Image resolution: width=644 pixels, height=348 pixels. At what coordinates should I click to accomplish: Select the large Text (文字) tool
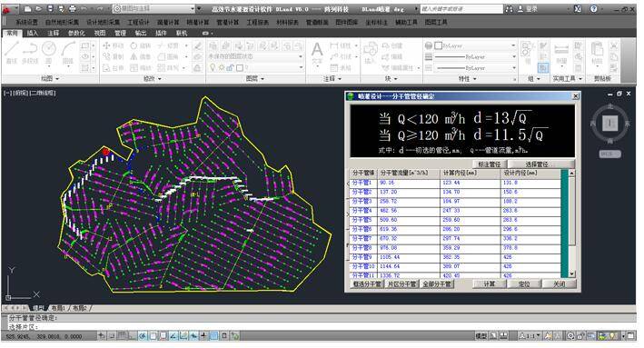point(317,54)
